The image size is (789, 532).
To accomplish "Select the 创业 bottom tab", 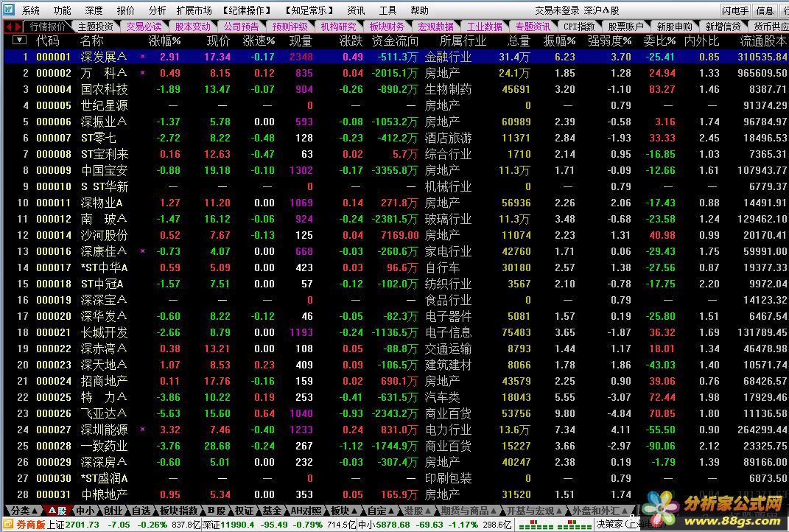I will [x=113, y=511].
